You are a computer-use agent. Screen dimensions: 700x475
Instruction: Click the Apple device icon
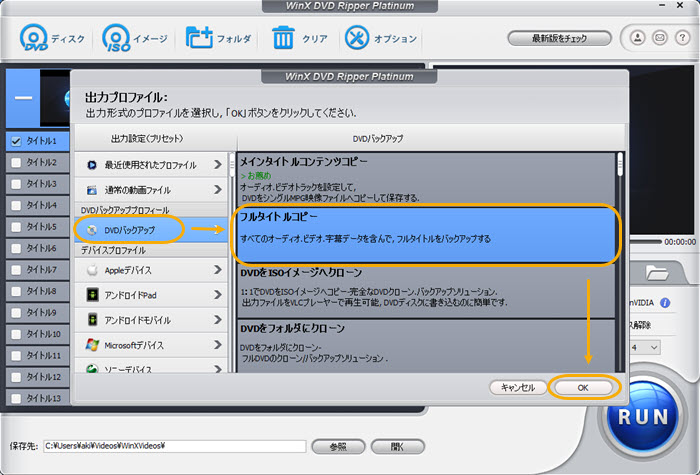[x=92, y=270]
